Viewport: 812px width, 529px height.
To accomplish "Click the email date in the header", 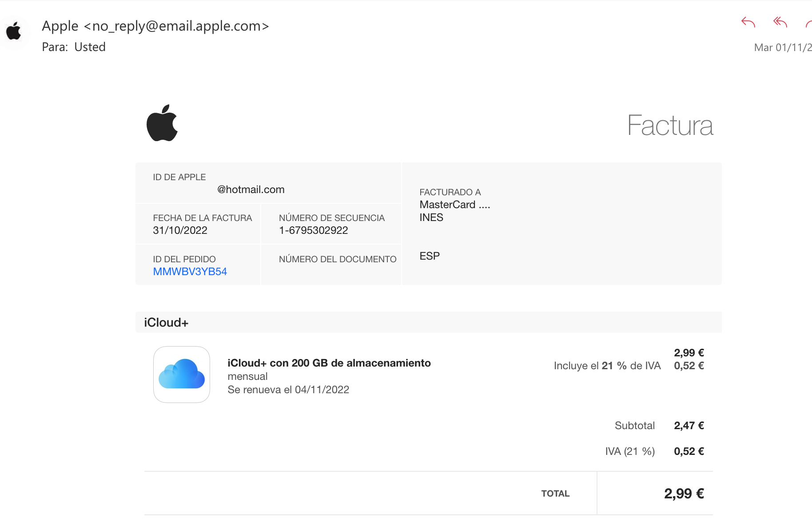I will click(783, 47).
